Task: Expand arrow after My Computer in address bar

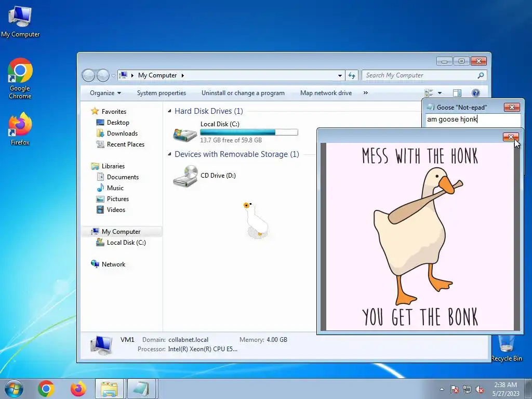Action: (182, 75)
